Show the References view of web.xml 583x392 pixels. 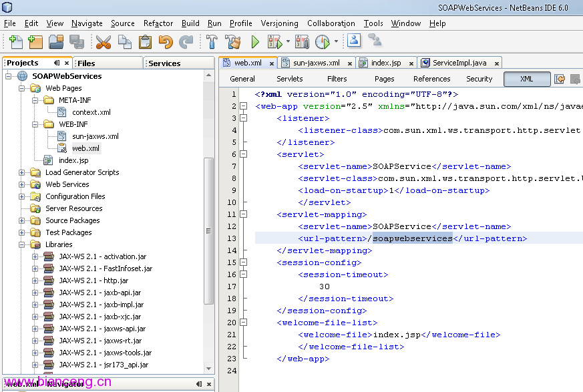(431, 79)
